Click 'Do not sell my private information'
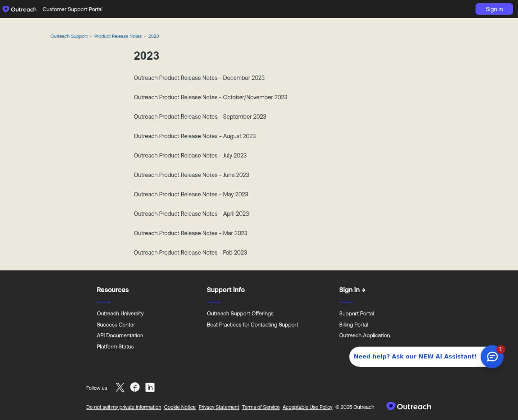 [124, 407]
